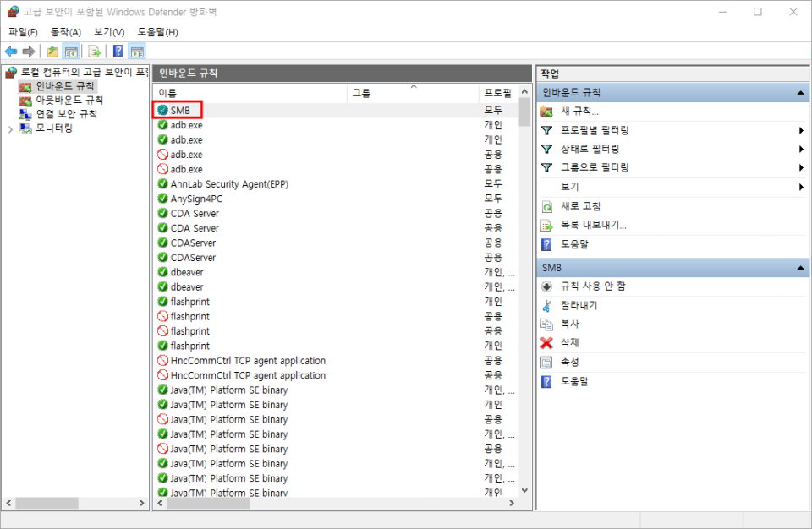The width and height of the screenshot is (812, 529).
Task: Click 도움말 under the SMB section
Action: (x=575, y=381)
